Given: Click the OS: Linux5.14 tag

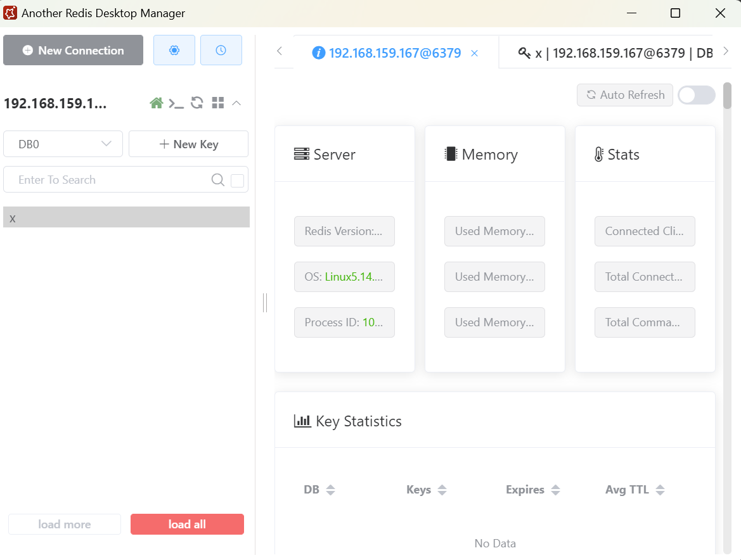Looking at the screenshot, I should click(344, 277).
